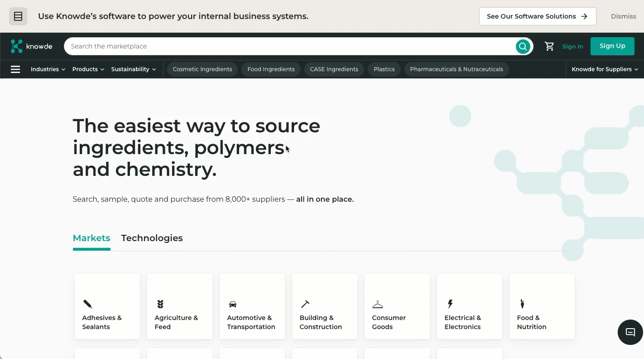This screenshot has height=359, width=644.
Task: Switch to the Technologies tab
Action: [152, 238]
